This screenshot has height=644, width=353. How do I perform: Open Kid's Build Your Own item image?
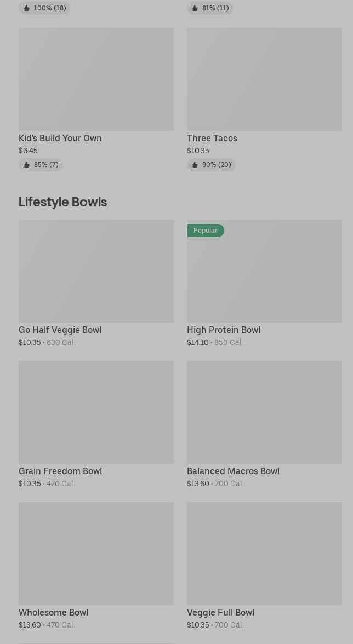[96, 79]
